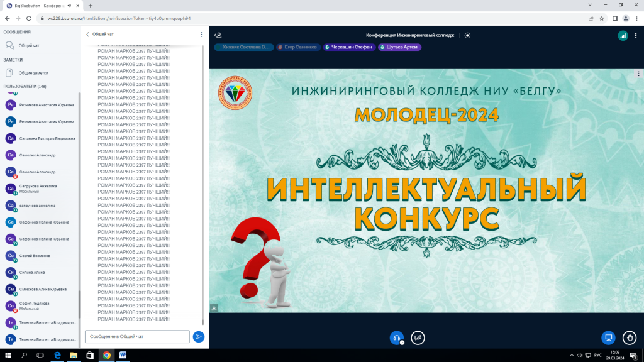Open user София Ледяхова
The image size is (644, 362).
40,306
